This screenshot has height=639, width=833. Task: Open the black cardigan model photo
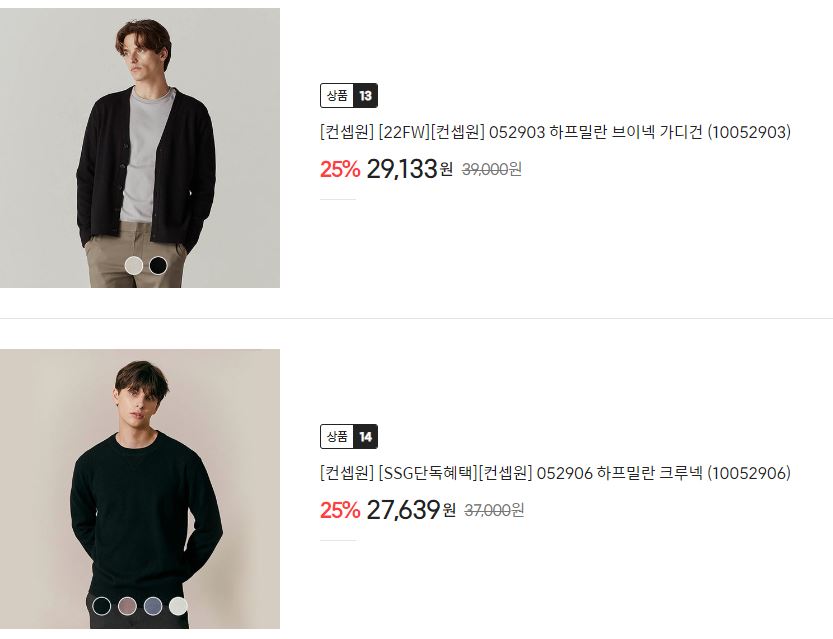point(140,148)
